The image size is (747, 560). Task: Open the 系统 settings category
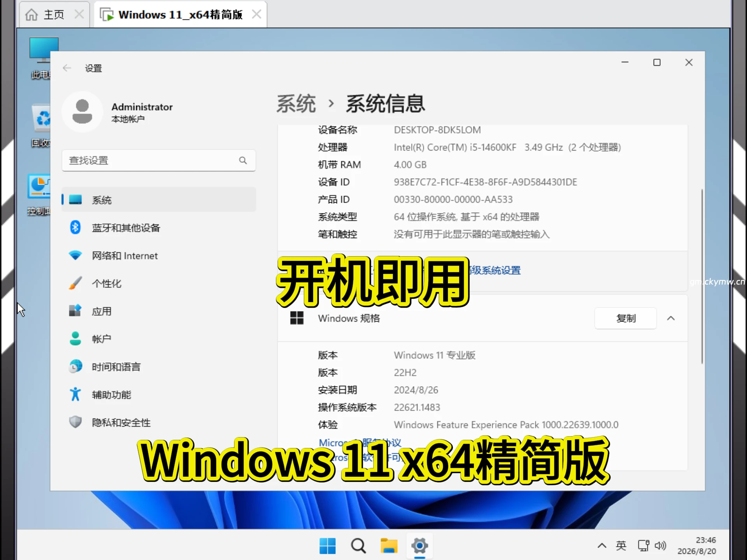pos(159,200)
